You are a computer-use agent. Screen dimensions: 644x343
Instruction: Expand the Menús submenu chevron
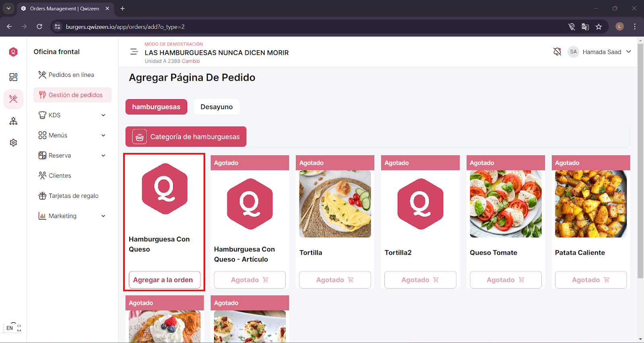click(x=103, y=135)
